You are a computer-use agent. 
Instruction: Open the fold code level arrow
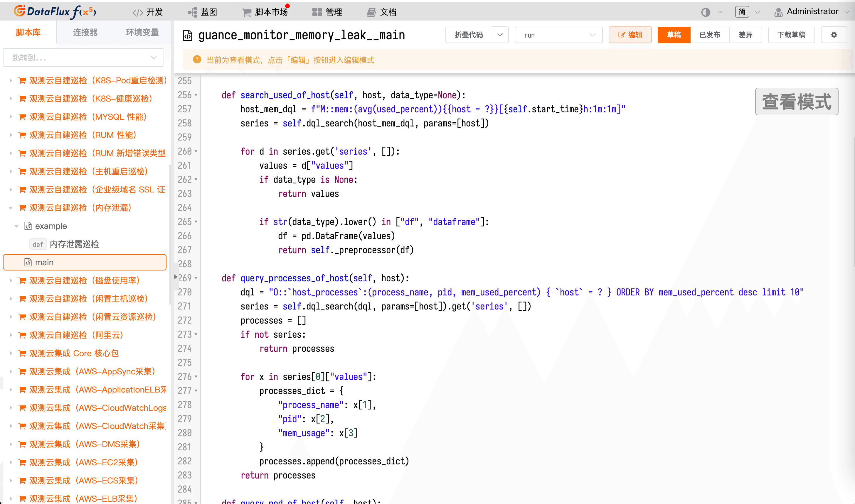500,35
